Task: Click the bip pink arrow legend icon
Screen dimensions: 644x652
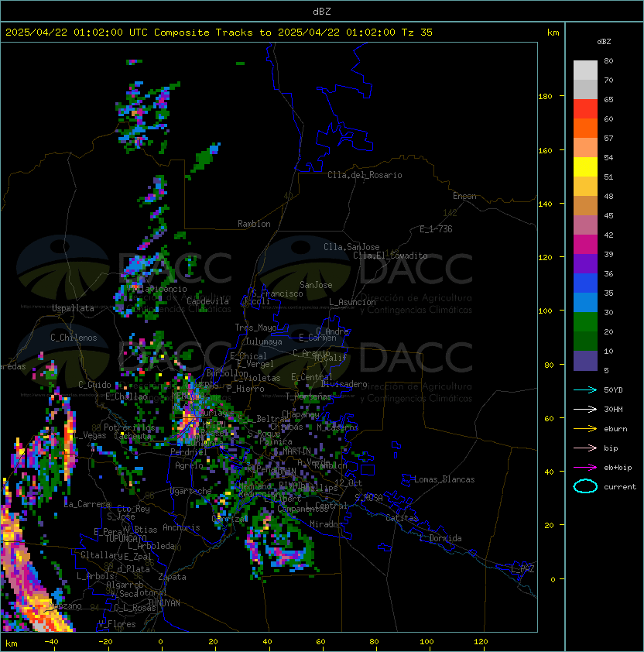Action: point(585,448)
